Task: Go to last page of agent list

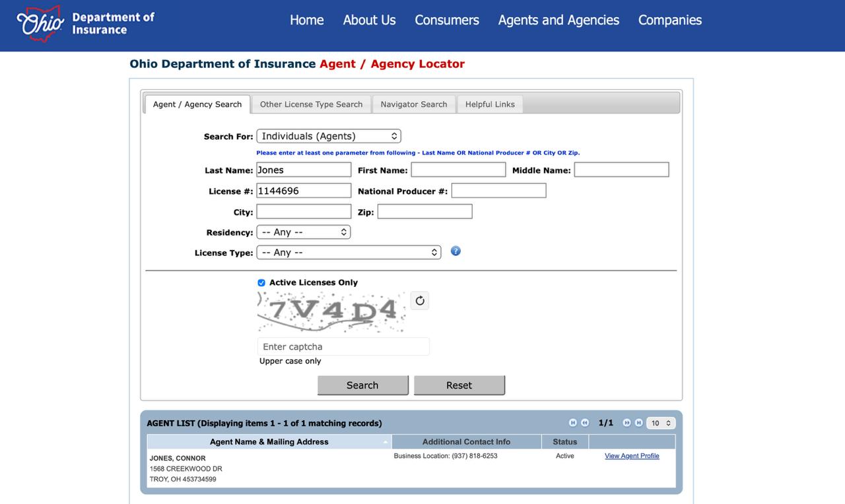Action: point(638,423)
